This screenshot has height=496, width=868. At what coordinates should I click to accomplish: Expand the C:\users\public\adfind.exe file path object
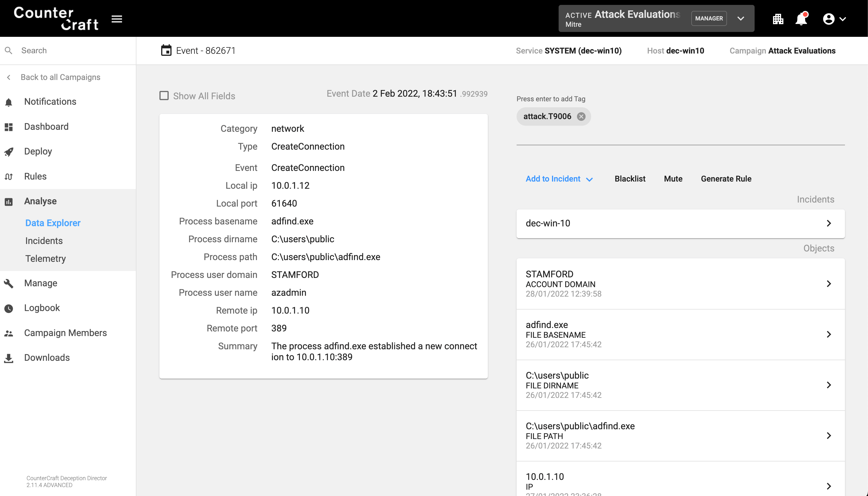(x=680, y=436)
